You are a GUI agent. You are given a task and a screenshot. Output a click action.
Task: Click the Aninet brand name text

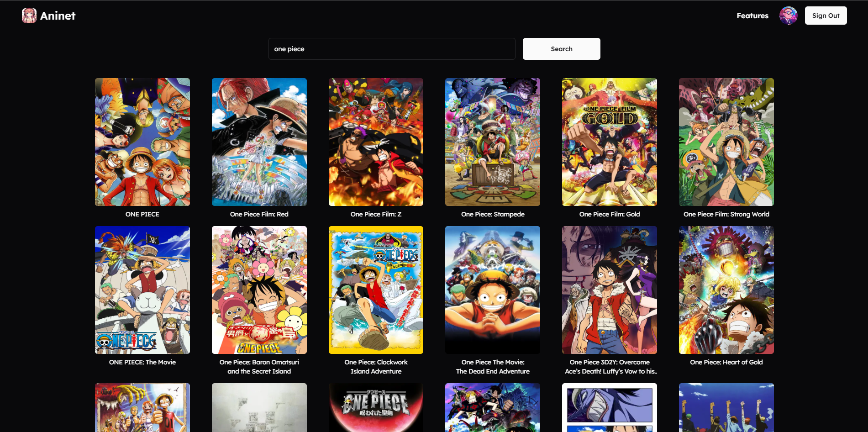click(58, 16)
